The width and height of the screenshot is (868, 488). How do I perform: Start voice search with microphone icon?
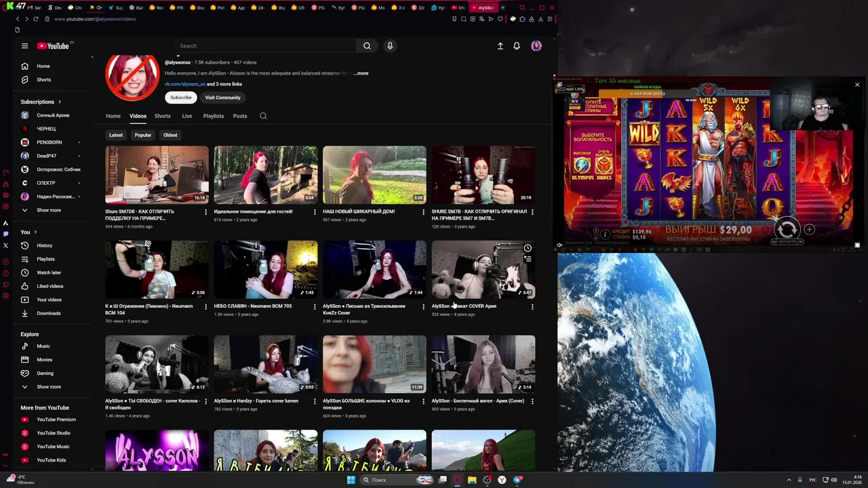click(x=390, y=46)
